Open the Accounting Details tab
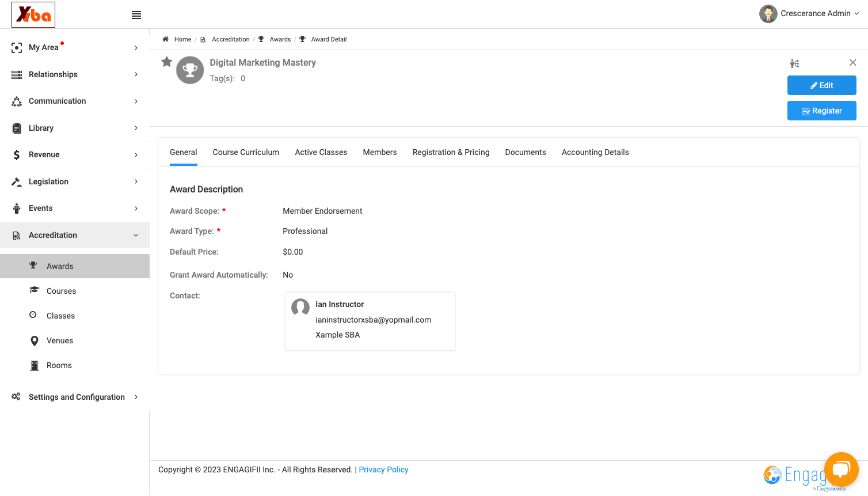This screenshot has height=496, width=868. tap(595, 152)
